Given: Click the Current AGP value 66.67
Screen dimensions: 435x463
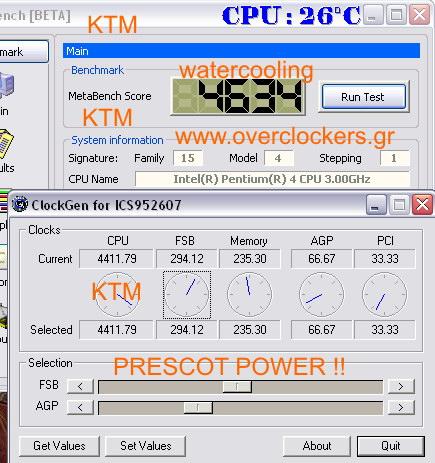Looking at the screenshot, I should (321, 259).
